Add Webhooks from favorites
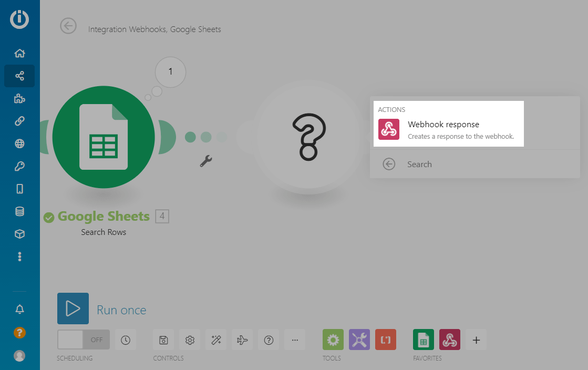The width and height of the screenshot is (588, 370). (x=450, y=340)
